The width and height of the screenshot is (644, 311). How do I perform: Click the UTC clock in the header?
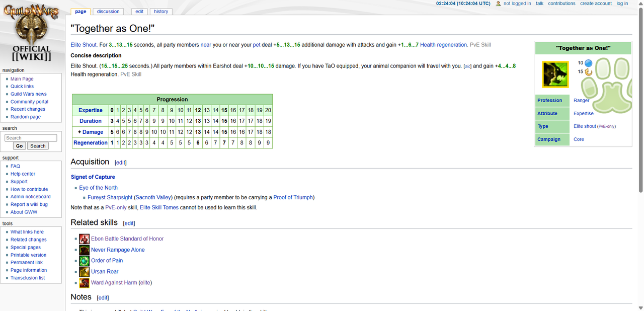point(463,4)
